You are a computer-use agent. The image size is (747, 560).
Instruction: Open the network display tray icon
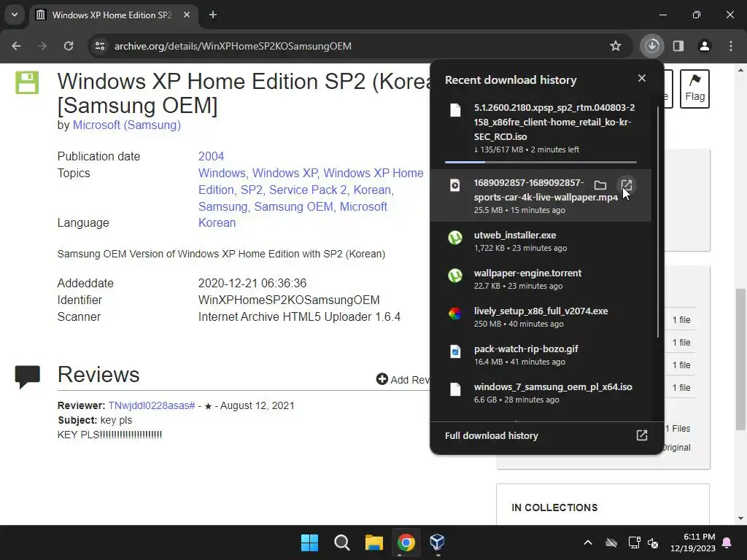click(x=634, y=542)
